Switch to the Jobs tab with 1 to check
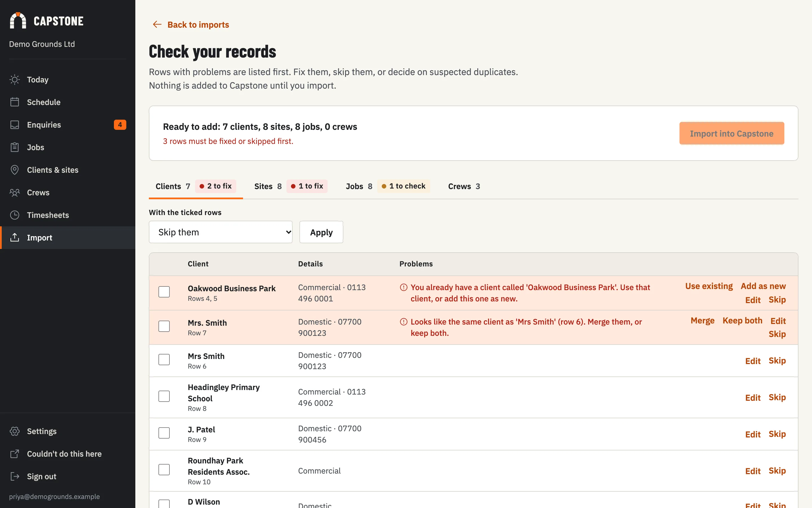 [x=388, y=187]
